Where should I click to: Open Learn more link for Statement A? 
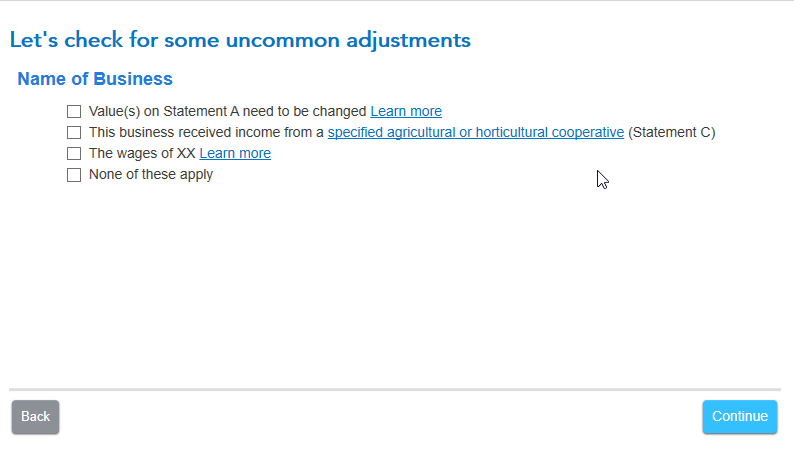(405, 112)
